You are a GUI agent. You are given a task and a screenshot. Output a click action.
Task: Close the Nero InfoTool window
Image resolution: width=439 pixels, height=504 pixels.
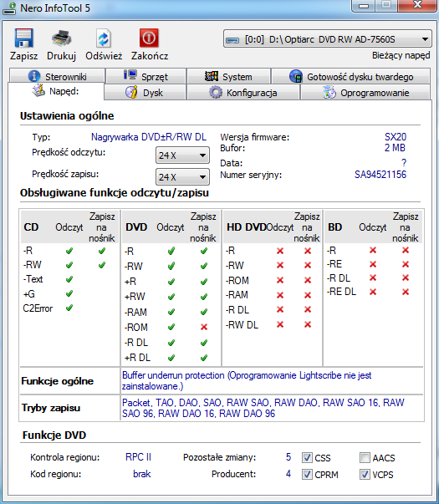pyautogui.click(x=417, y=5)
